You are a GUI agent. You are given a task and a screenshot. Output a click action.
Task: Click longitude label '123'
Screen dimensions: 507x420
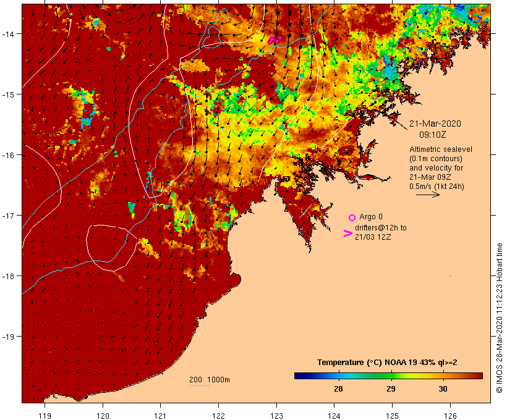[x=276, y=416]
